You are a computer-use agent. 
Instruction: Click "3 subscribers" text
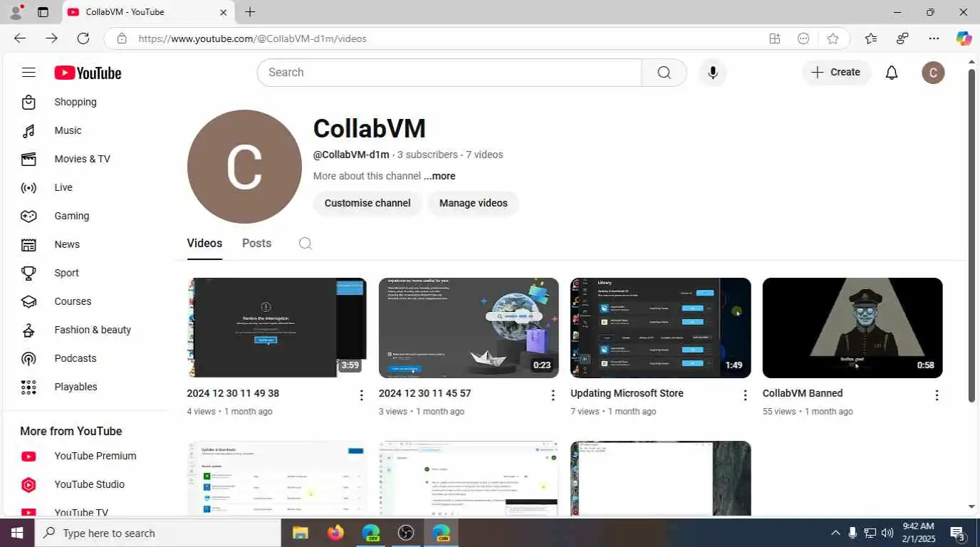tap(427, 155)
